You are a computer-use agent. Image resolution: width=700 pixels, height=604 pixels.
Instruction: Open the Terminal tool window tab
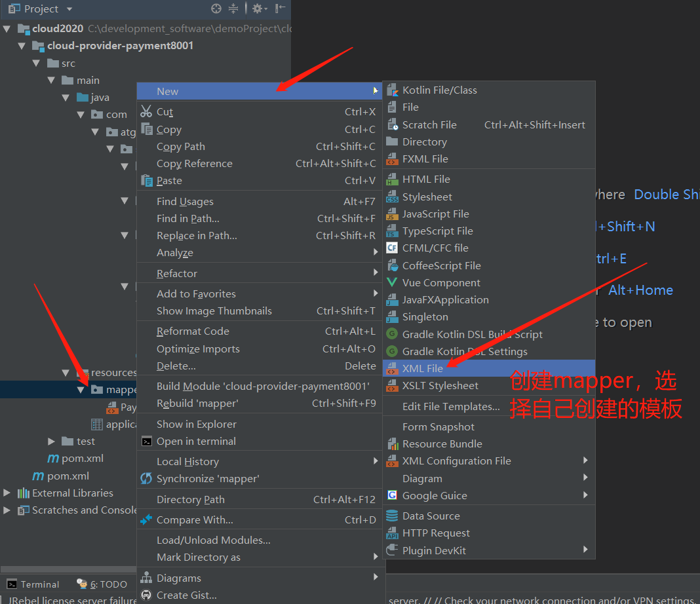click(x=33, y=584)
